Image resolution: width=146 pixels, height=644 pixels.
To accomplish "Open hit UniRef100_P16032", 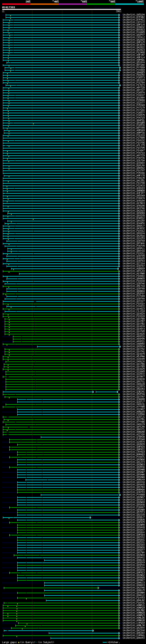I will (133, 140).
